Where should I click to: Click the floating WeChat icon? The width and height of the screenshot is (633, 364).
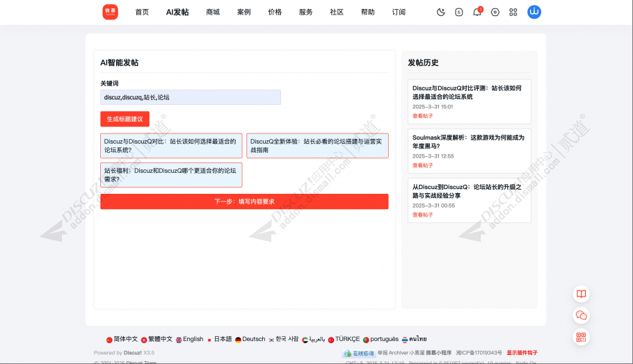click(x=582, y=315)
